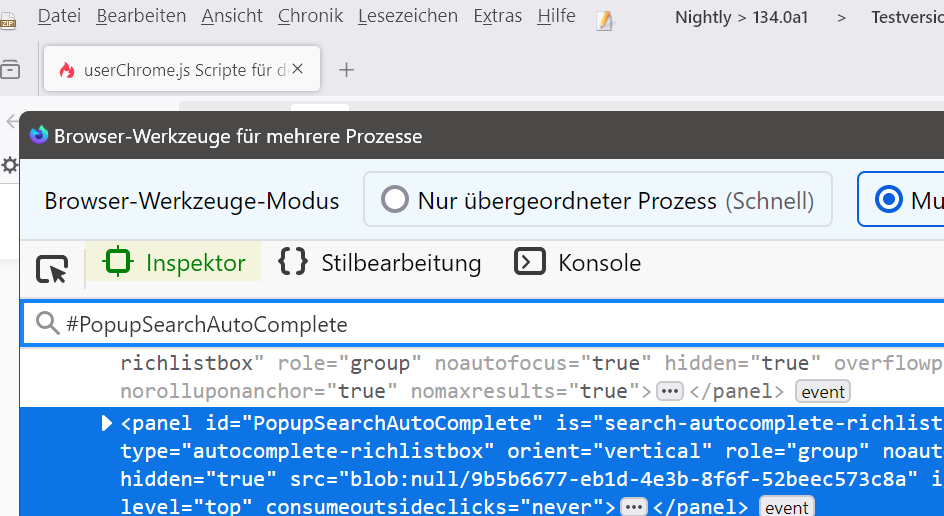The height and width of the screenshot is (516, 944).
Task: Select the "Nur übergeordneter Prozess" radio button
Action: 396,200
